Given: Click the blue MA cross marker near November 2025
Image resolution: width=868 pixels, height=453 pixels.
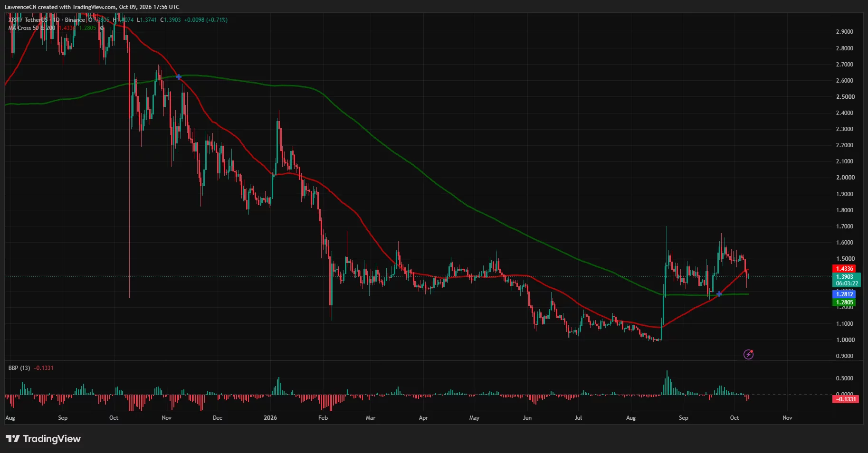Looking at the screenshot, I should [x=178, y=76].
